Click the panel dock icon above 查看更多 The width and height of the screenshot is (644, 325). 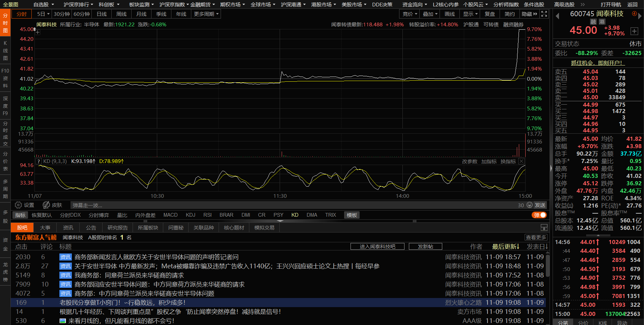[x=544, y=227]
